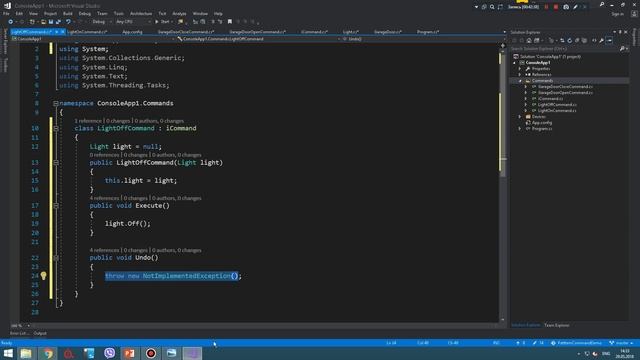Expand the Devices folder in Solution Explorer

520,117
